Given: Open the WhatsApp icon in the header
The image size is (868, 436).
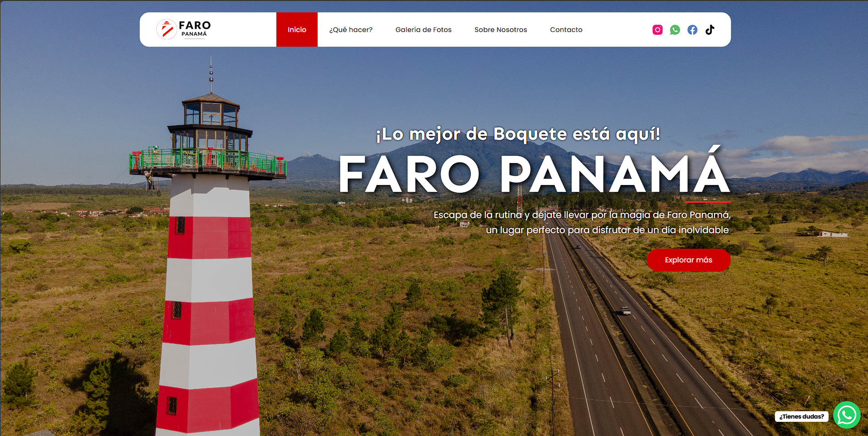Looking at the screenshot, I should coord(675,30).
